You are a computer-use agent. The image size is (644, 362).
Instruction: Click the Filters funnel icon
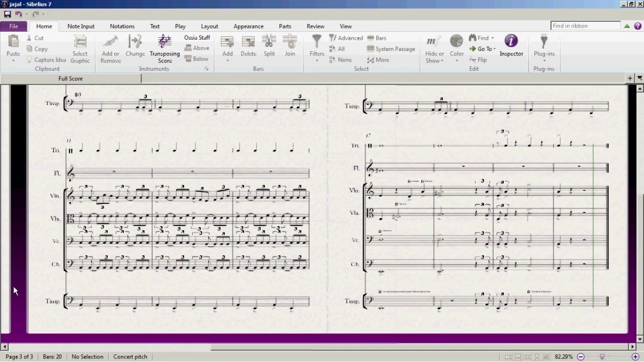click(x=317, y=42)
